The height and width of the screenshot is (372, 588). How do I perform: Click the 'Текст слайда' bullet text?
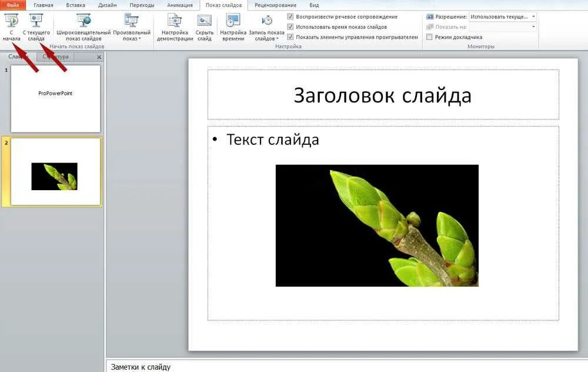(273, 139)
